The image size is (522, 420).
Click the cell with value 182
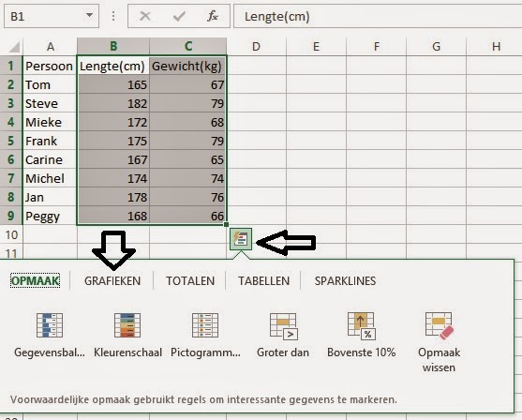[113, 103]
